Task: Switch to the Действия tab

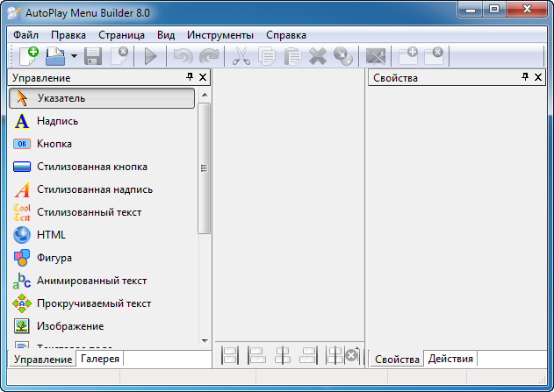Action: pos(450,359)
